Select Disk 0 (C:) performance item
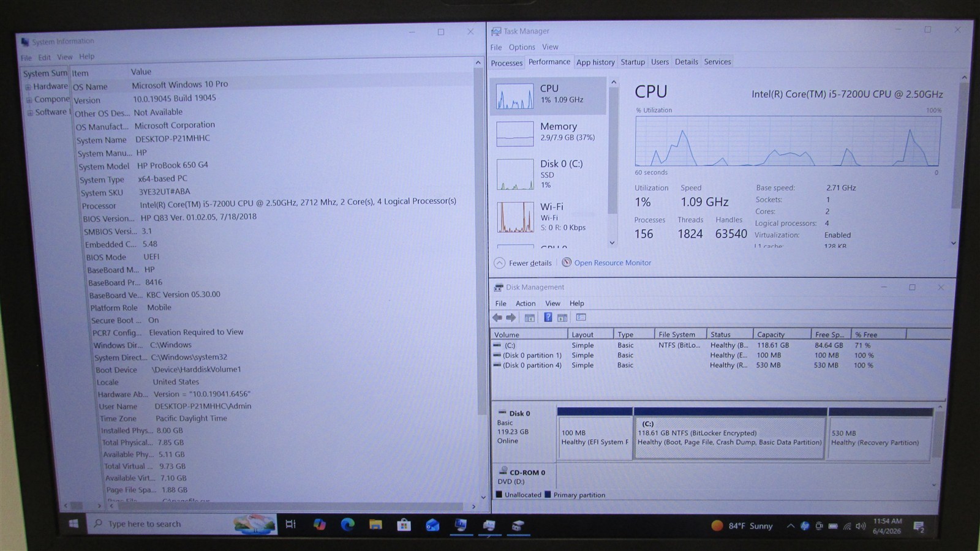 548,174
